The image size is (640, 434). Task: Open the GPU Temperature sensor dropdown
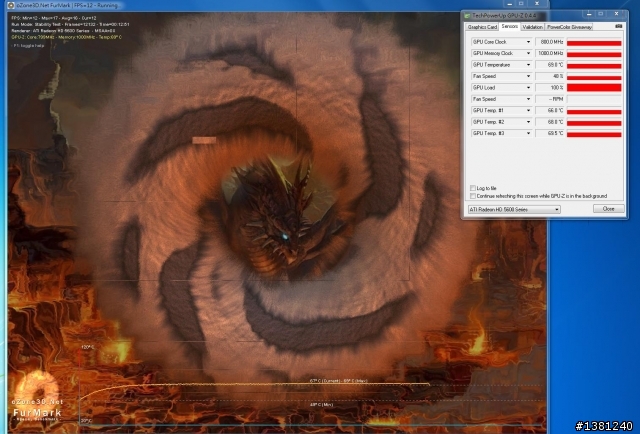(528, 65)
